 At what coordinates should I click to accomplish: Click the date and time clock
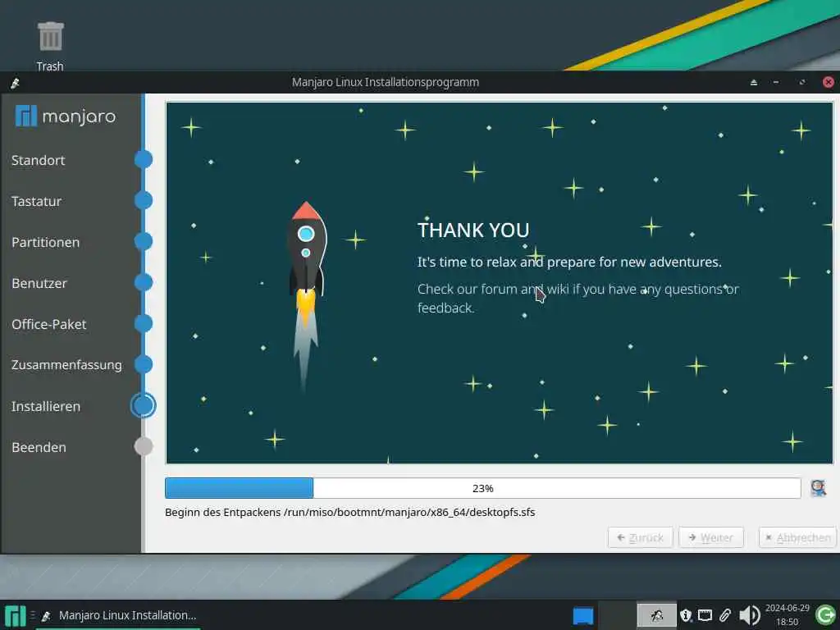point(787,615)
